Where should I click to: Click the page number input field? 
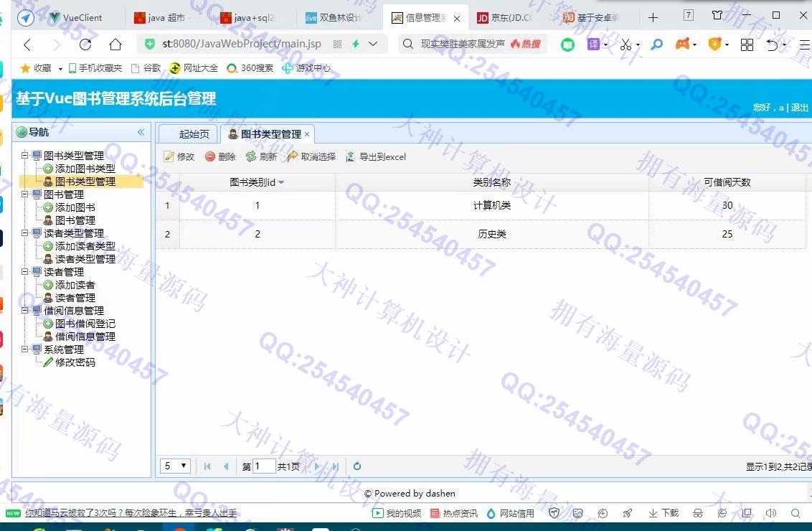click(263, 466)
